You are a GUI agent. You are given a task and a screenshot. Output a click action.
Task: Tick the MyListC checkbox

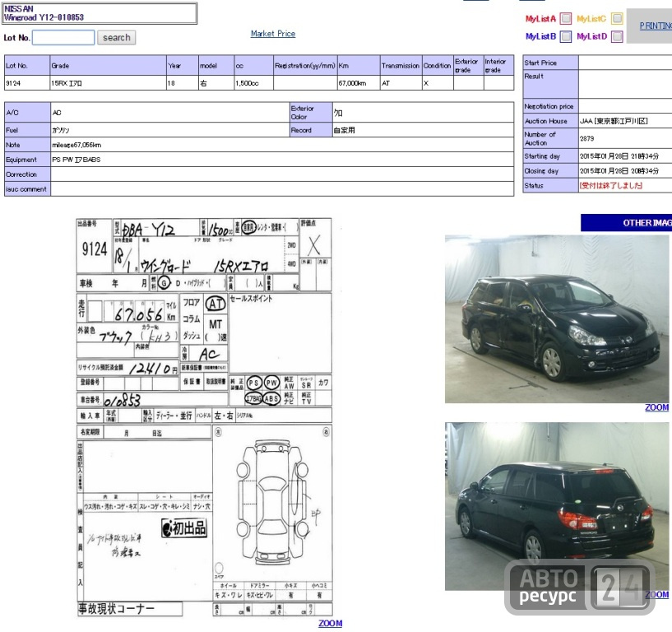(617, 18)
